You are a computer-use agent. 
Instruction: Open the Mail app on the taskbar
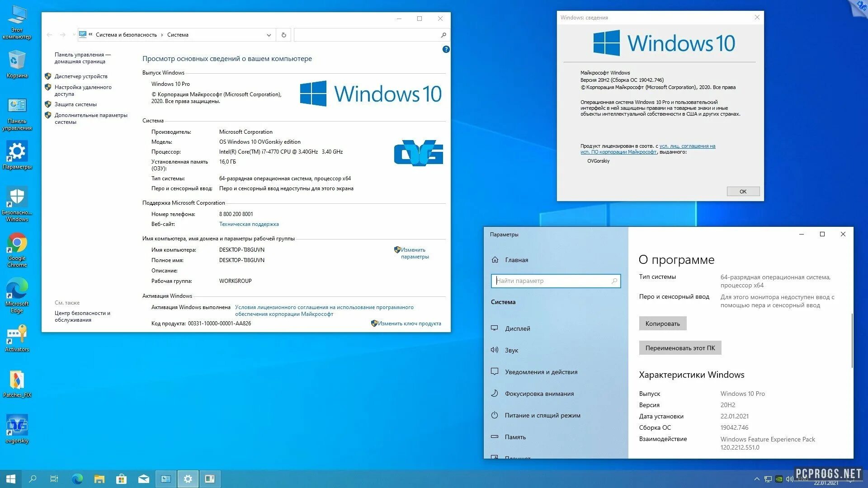point(143,479)
